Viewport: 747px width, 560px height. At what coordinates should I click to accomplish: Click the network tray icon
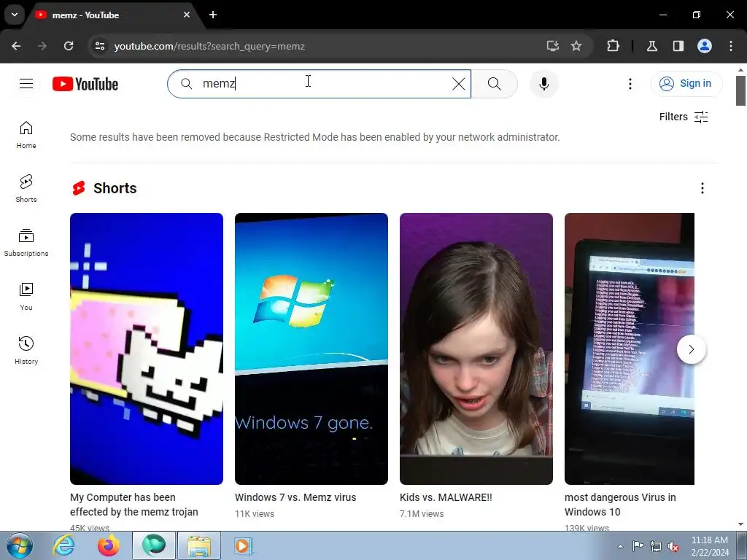656,546
